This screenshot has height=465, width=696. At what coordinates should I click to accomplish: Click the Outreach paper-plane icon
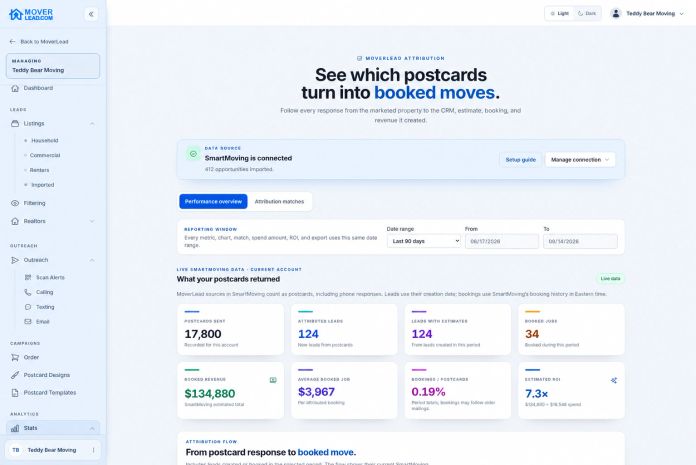pyautogui.click(x=15, y=260)
